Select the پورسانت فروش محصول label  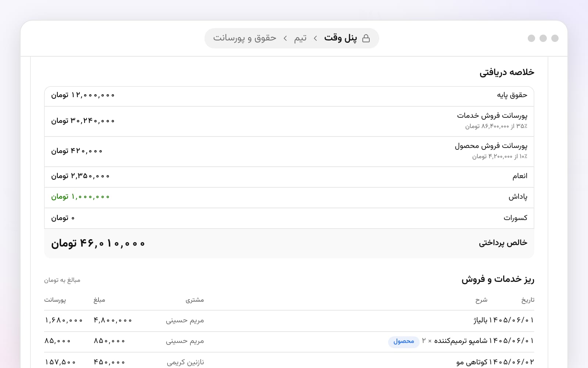click(491, 146)
